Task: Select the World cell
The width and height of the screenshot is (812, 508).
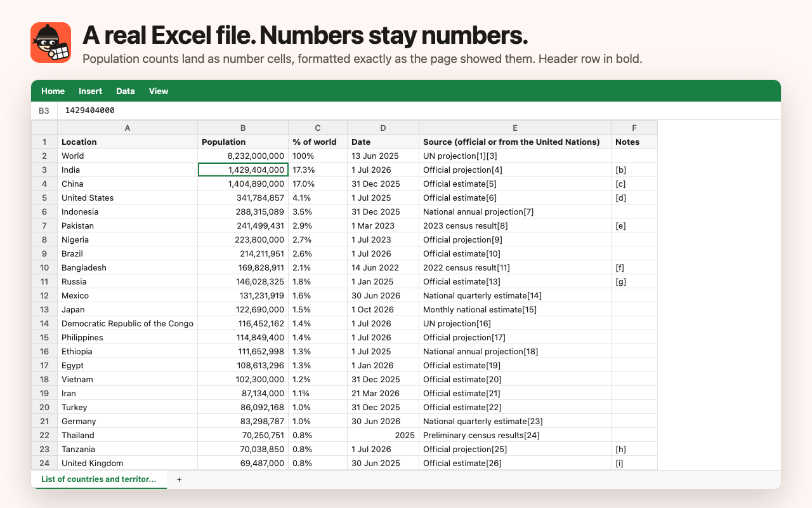Action: (128, 156)
